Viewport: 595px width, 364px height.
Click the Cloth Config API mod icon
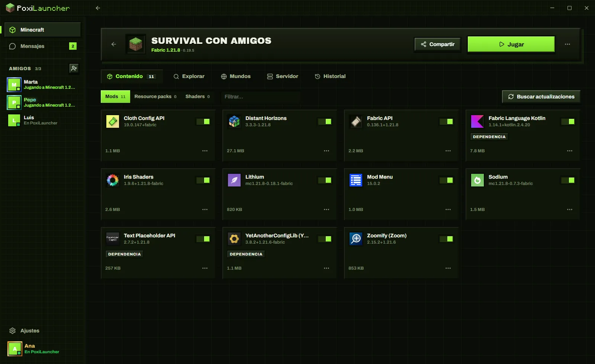pyautogui.click(x=113, y=121)
